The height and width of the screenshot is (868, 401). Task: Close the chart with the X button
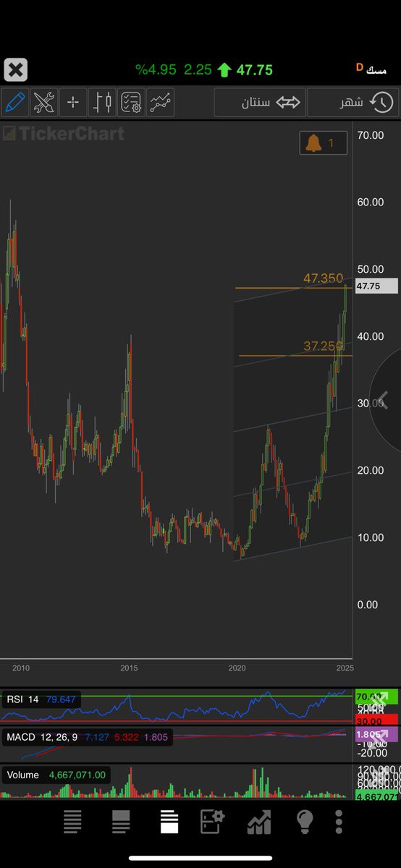(x=15, y=70)
